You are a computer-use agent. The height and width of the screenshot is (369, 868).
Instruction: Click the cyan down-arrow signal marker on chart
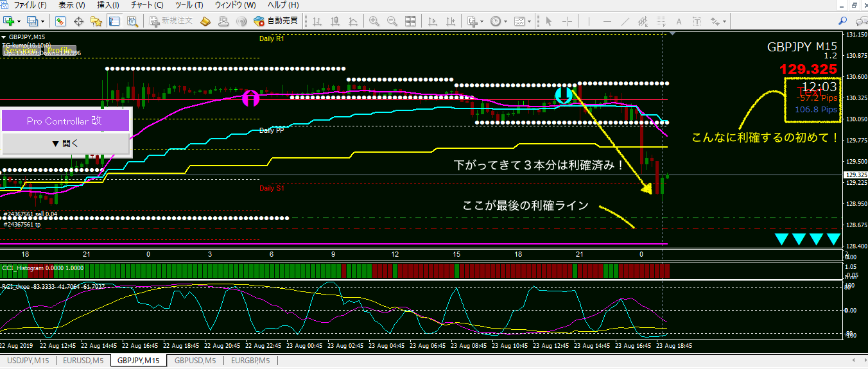(564, 96)
